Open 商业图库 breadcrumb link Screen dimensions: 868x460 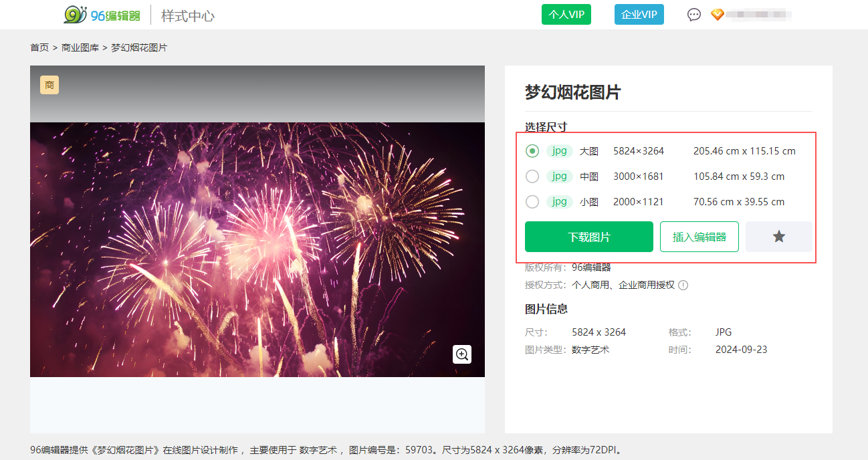click(80, 48)
